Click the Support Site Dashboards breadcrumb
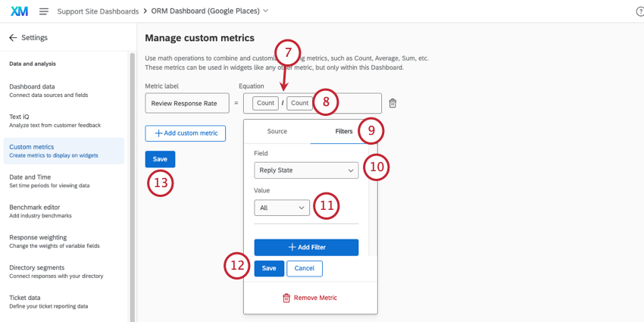The width and height of the screenshot is (644, 322). pyautogui.click(x=98, y=11)
